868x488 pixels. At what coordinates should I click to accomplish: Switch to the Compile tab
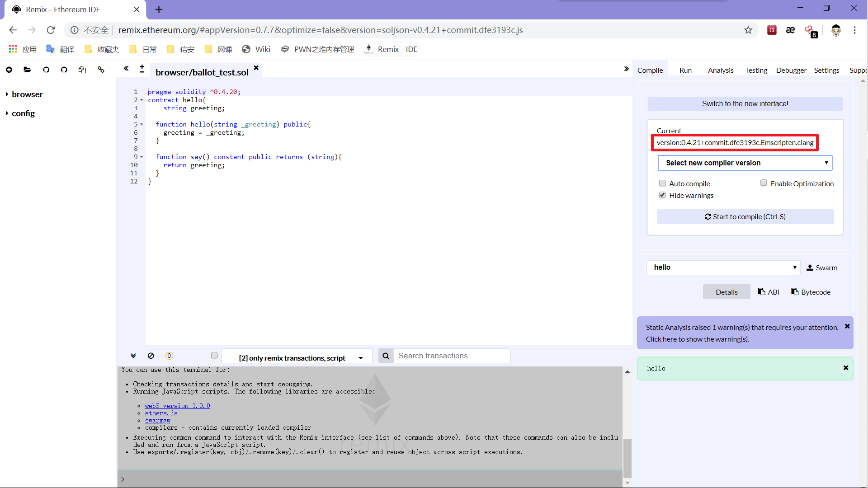[650, 70]
